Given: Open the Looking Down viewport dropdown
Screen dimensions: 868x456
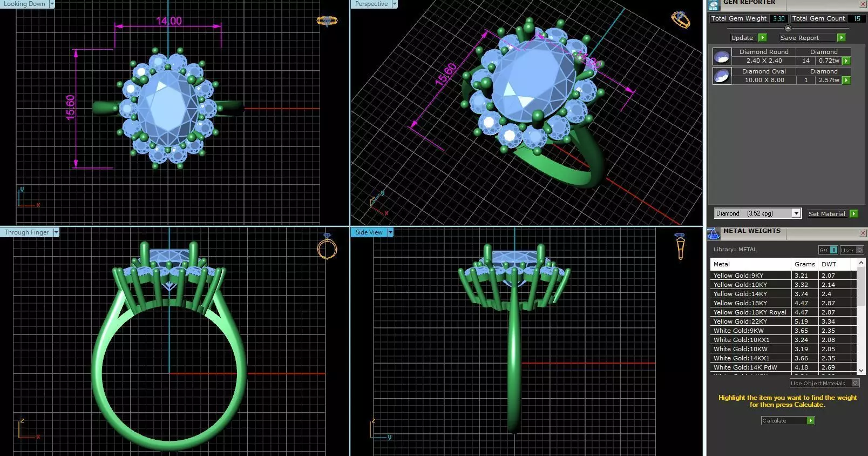Looking at the screenshot, I should coord(52,4).
